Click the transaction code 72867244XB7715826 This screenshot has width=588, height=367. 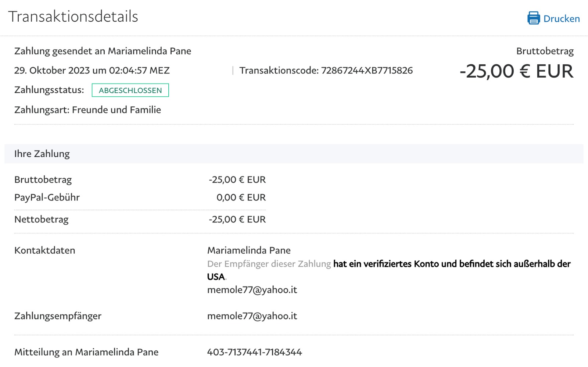(367, 71)
